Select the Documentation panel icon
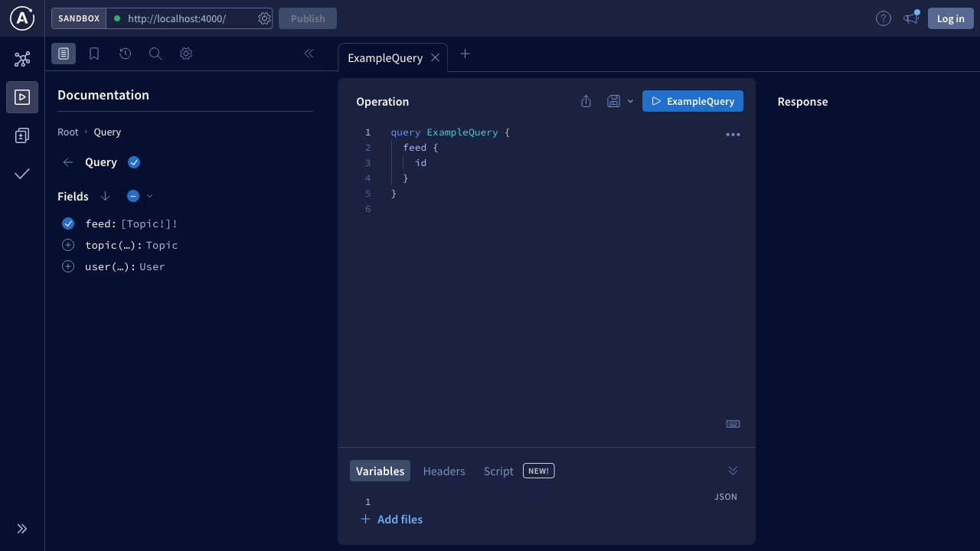The height and width of the screenshot is (551, 980). click(x=64, y=54)
